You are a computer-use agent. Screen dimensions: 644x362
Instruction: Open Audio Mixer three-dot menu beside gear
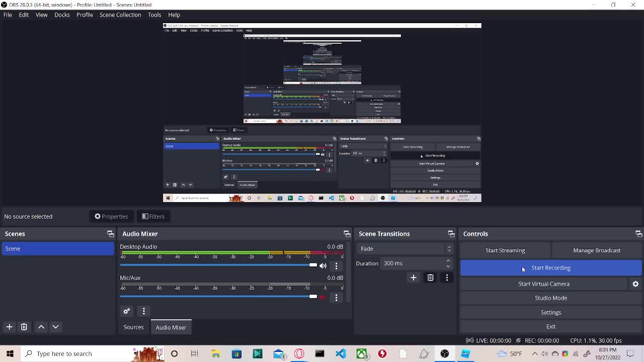[x=143, y=311]
